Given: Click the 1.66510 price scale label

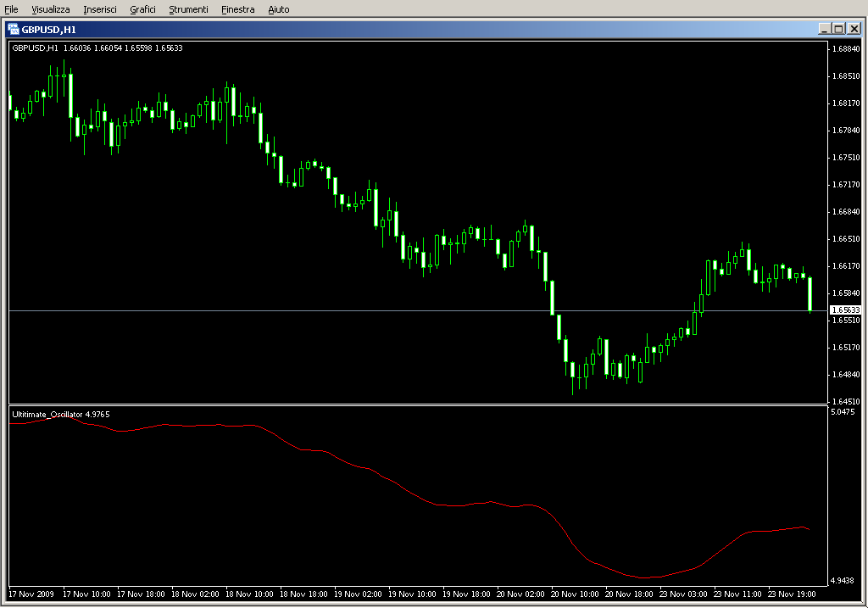Looking at the screenshot, I should coord(847,238).
